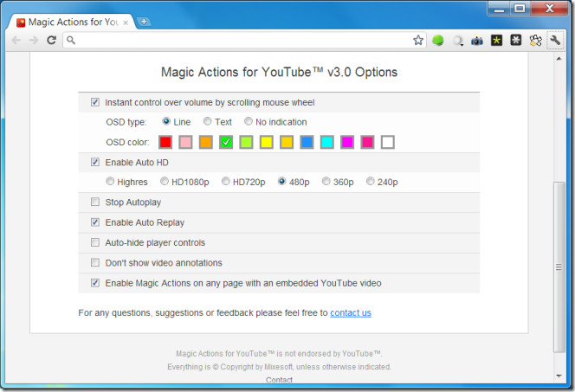This screenshot has height=392, width=575.
Task: Pick the white OSD color swatch
Action: (388, 142)
